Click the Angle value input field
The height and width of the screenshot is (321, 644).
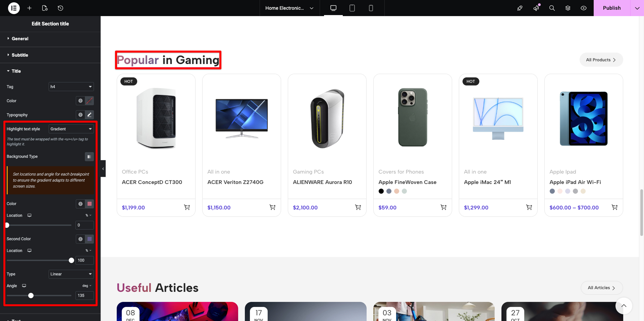(x=85, y=296)
